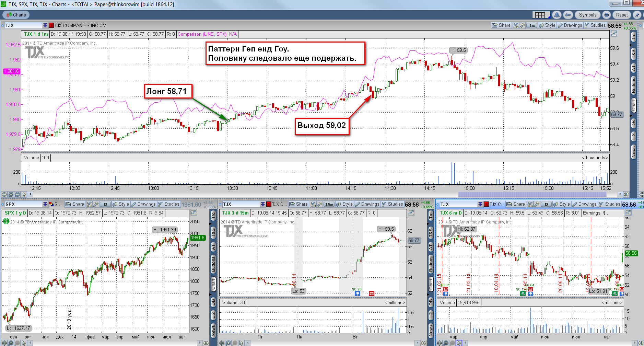Open Studies menu on TJX 6m D chart
The image size is (644, 346).
[x=610, y=204]
